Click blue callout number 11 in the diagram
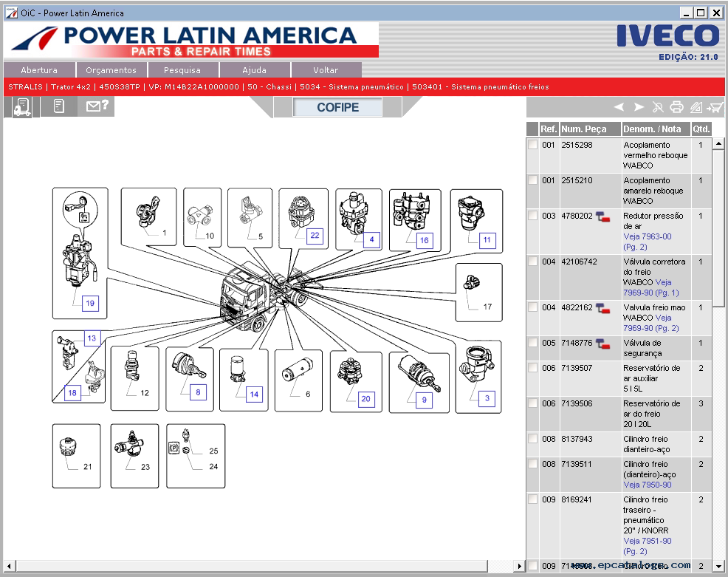728x577 pixels. (x=487, y=240)
